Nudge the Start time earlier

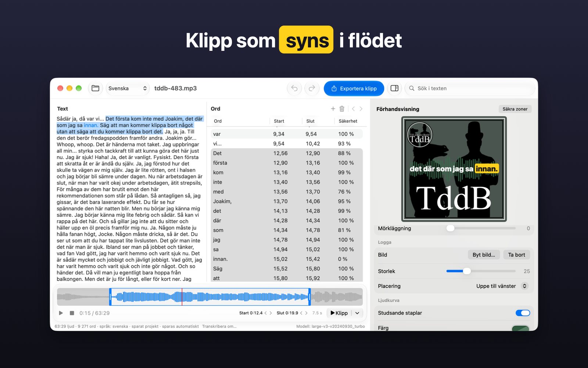pyautogui.click(x=266, y=313)
